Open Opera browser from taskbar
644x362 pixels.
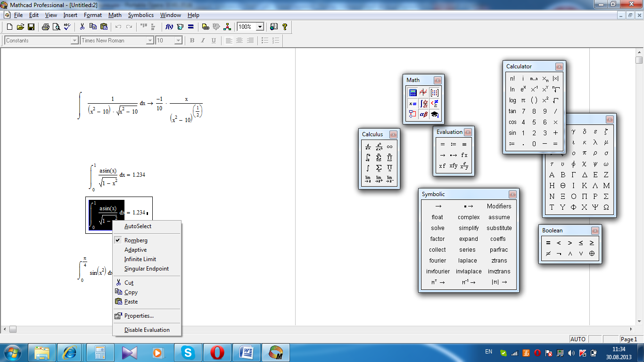tap(217, 353)
